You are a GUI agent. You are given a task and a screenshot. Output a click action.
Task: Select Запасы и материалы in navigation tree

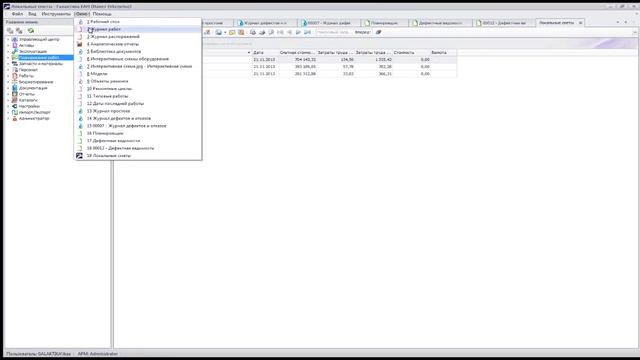41,64
